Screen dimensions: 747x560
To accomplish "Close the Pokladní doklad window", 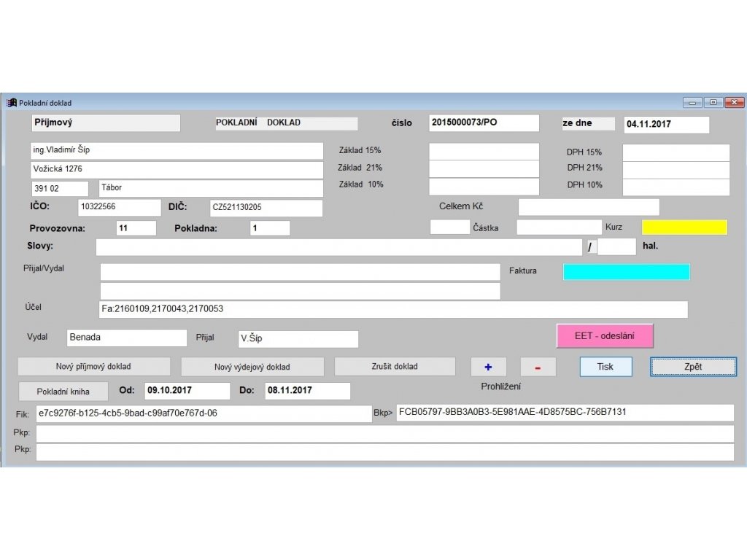I will point(734,102).
